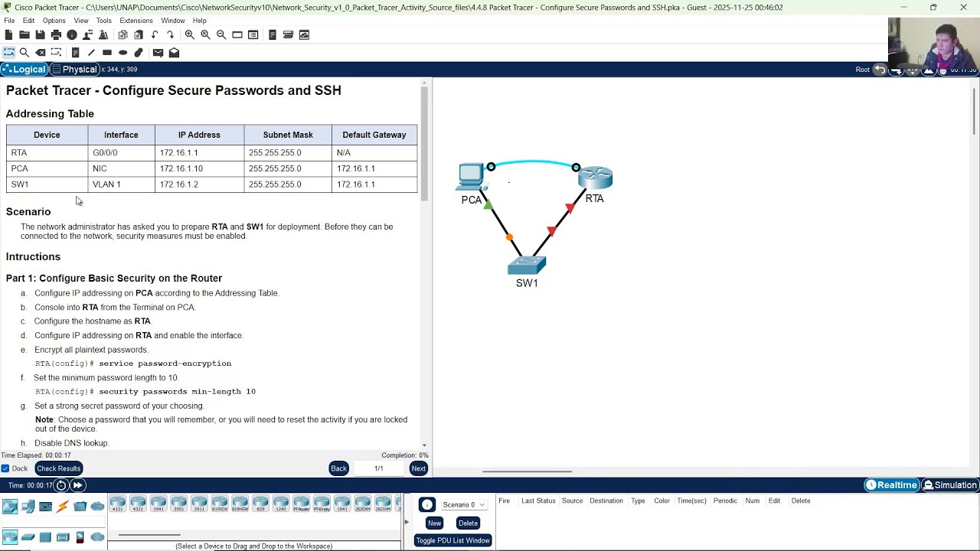Expand the PDU list panel arrow

click(407, 523)
